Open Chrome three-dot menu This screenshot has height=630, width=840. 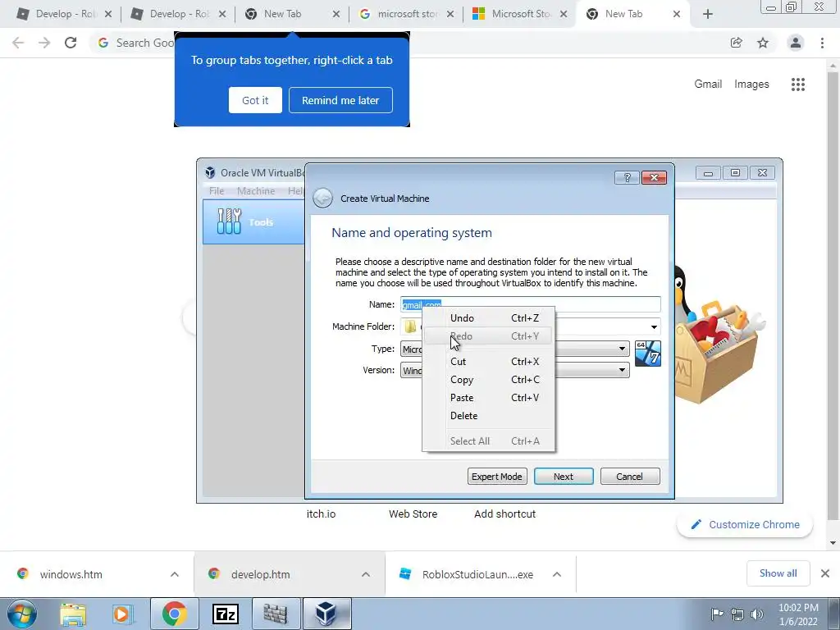tap(822, 43)
